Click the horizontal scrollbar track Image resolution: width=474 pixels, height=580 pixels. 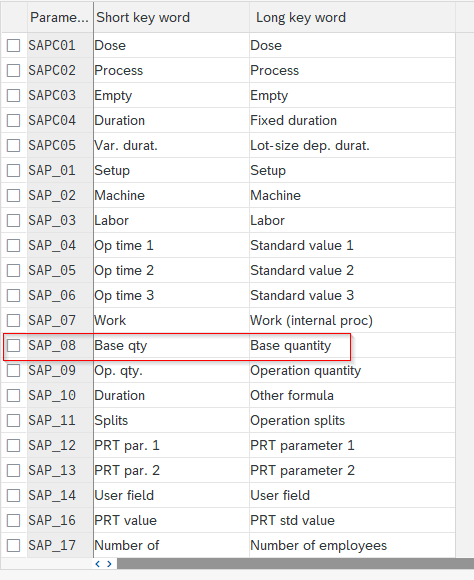295,564
